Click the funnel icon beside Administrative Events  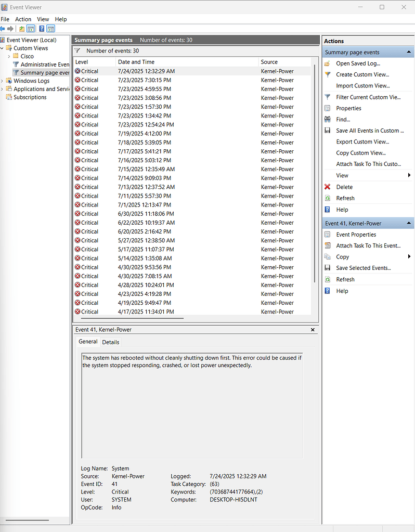tap(16, 64)
